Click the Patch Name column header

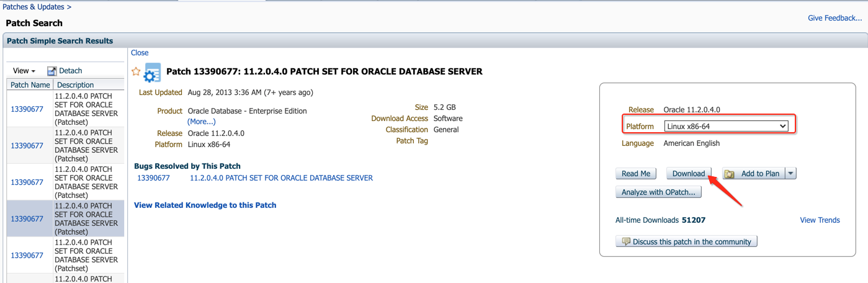click(30, 85)
